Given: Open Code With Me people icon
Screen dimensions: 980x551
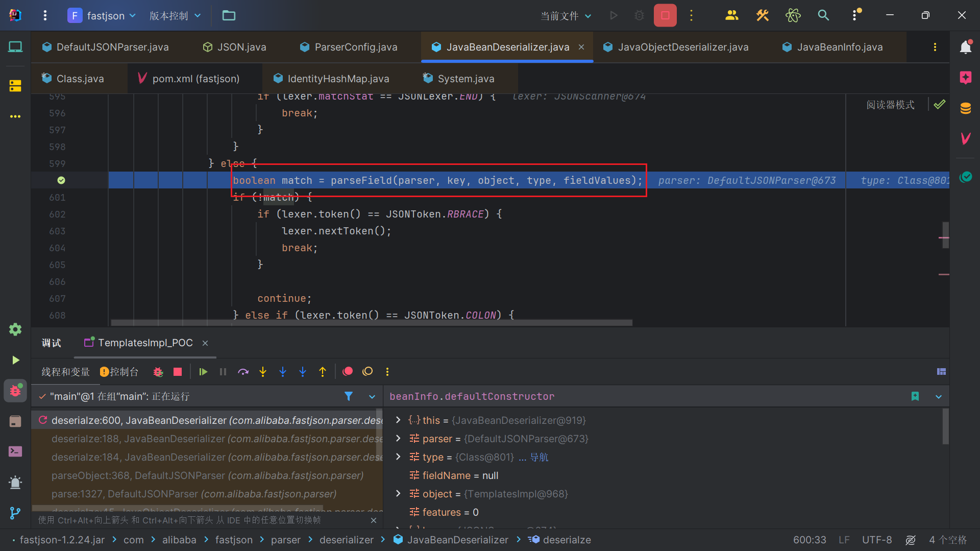Looking at the screenshot, I should coord(731,15).
